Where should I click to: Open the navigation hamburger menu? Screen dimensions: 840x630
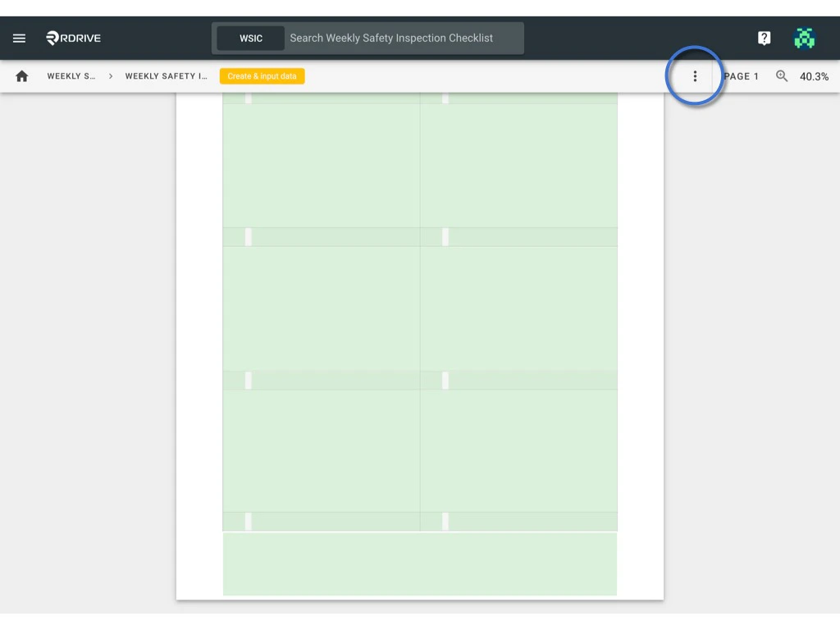point(19,38)
